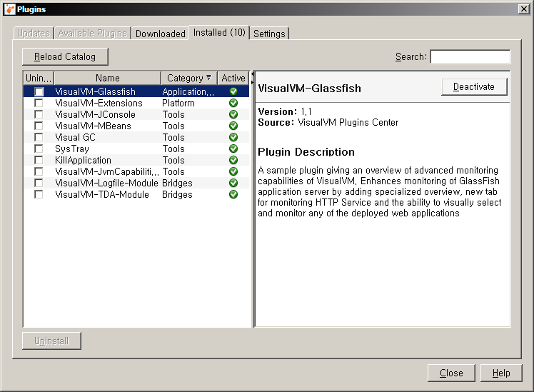Image resolution: width=534 pixels, height=392 pixels.
Task: Select the VisualVM-TDA-Module plugin name
Action: [x=102, y=194]
